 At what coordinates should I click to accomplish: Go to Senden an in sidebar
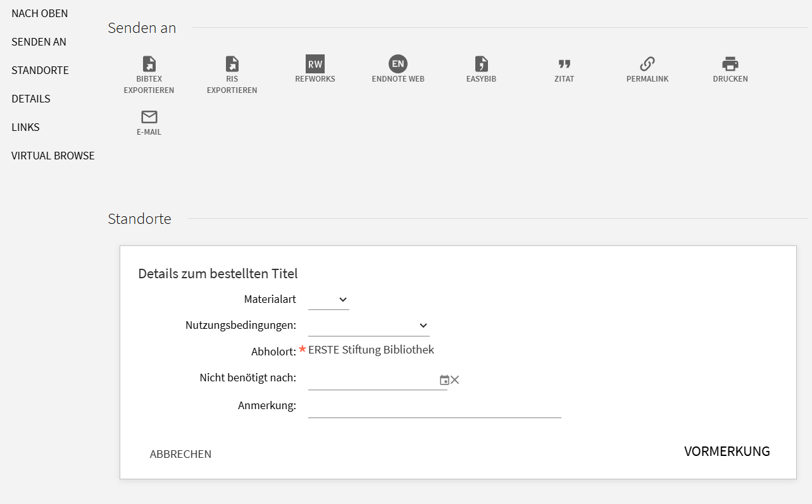click(x=39, y=42)
